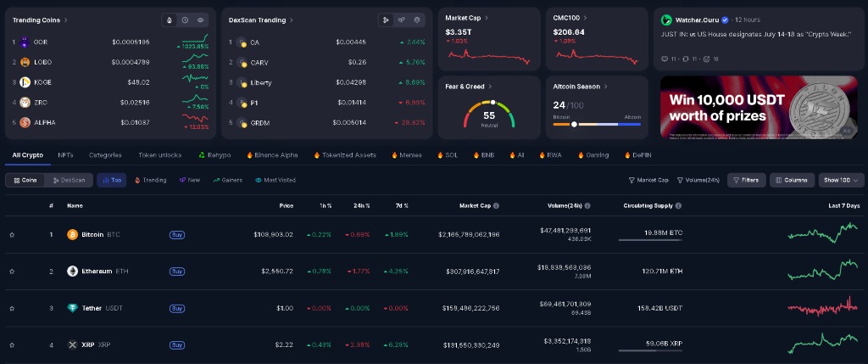This screenshot has height=364, width=868.
Task: Click Bitcoin's circulating supply progress bar
Action: pos(650,240)
